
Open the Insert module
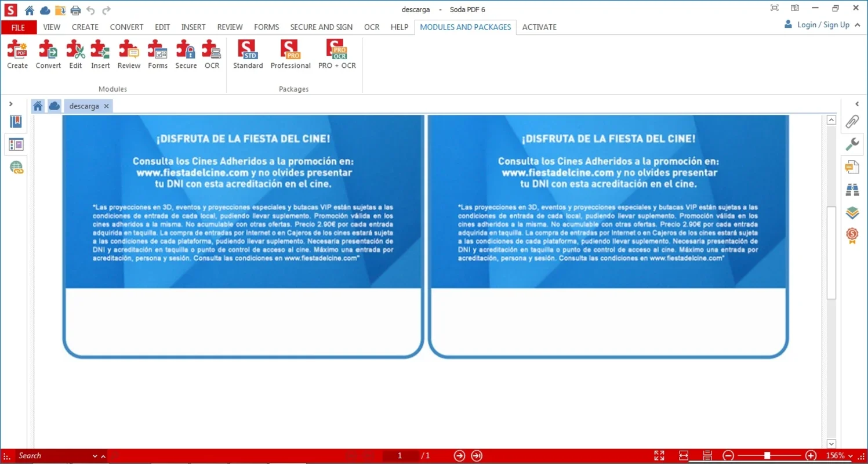click(x=100, y=55)
